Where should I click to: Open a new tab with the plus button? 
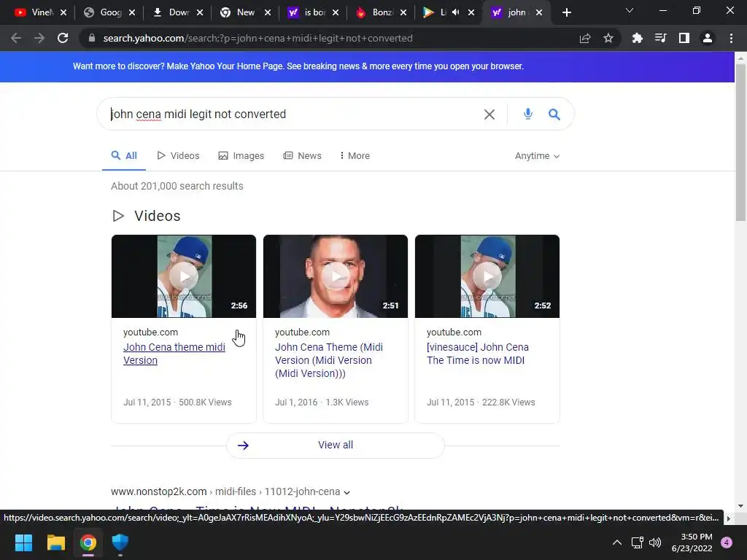[x=566, y=12]
